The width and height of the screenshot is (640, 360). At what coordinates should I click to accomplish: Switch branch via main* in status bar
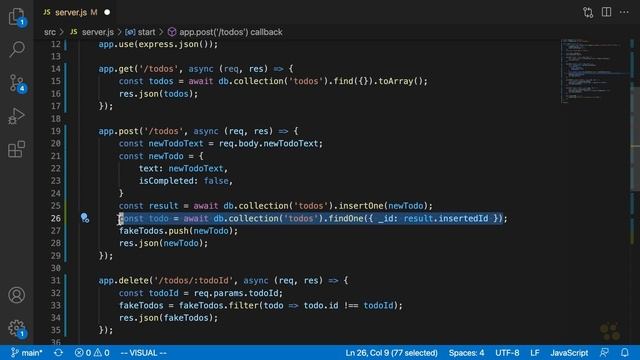click(27, 353)
